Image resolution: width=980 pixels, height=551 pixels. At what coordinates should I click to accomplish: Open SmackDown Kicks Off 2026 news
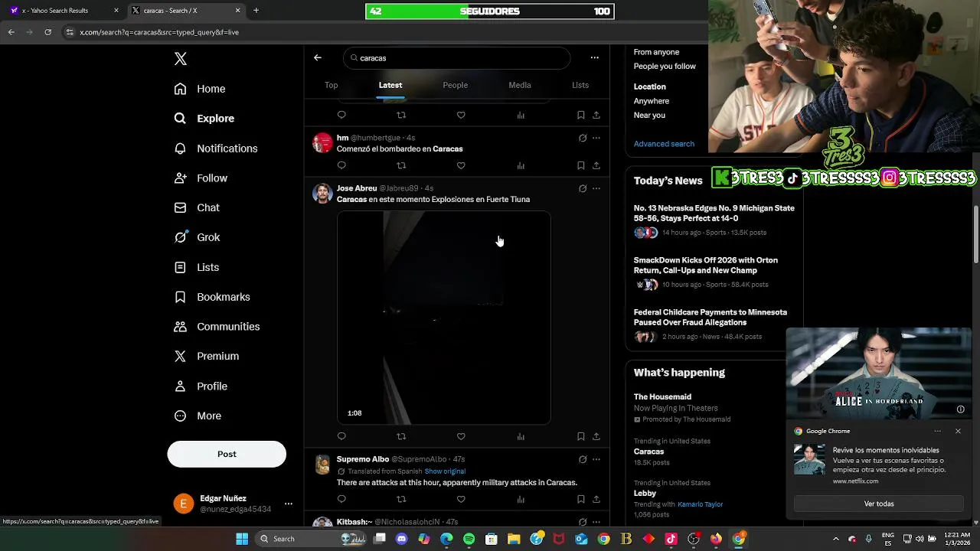tap(714, 272)
